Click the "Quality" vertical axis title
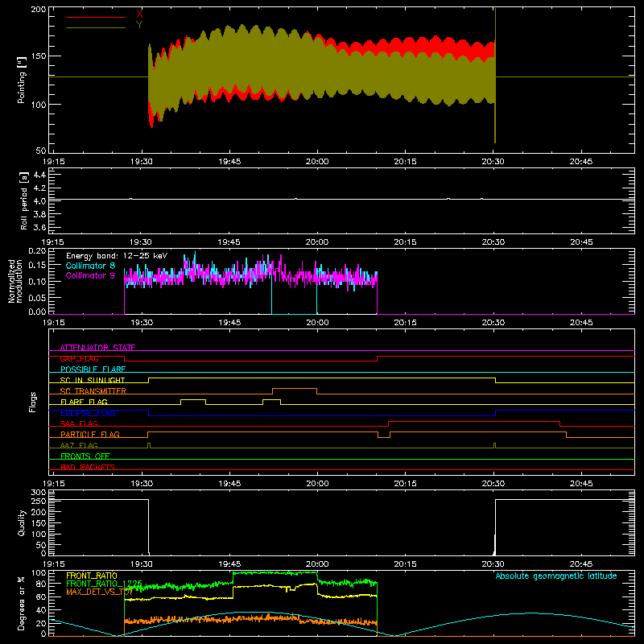The image size is (644, 644). [x=22, y=522]
